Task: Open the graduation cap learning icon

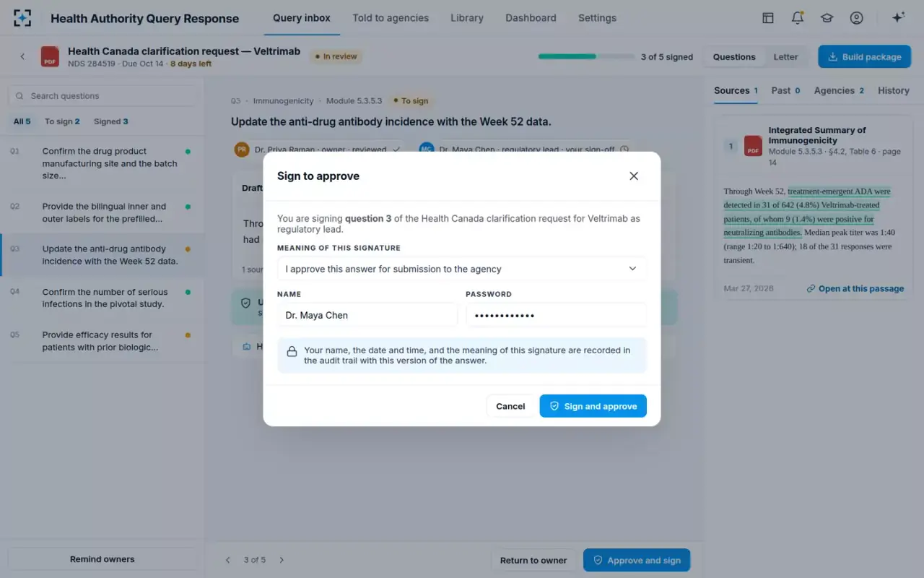Action: (827, 18)
